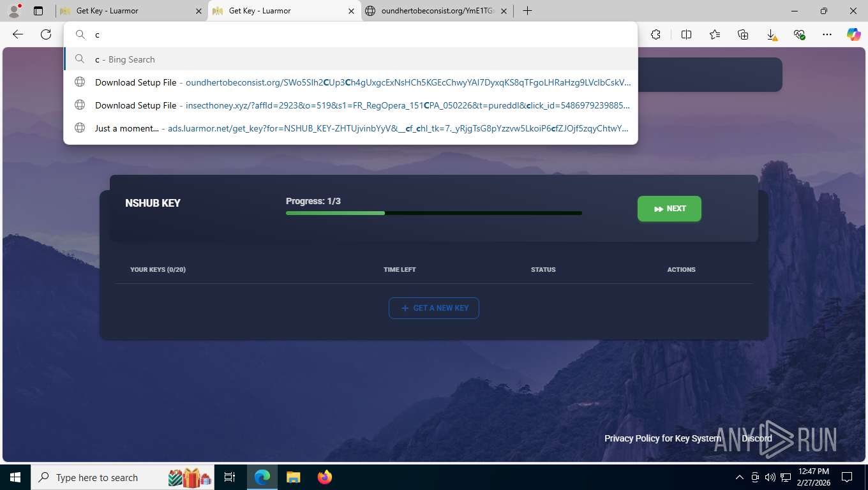Image resolution: width=868 pixels, height=490 pixels.
Task: Select ads.luarmor.net 'Just a moment...' suggestion
Action: point(350,128)
